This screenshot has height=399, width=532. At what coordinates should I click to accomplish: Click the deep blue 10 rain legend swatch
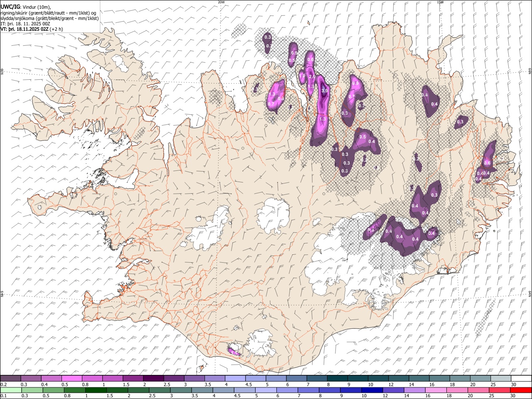tap(372, 390)
